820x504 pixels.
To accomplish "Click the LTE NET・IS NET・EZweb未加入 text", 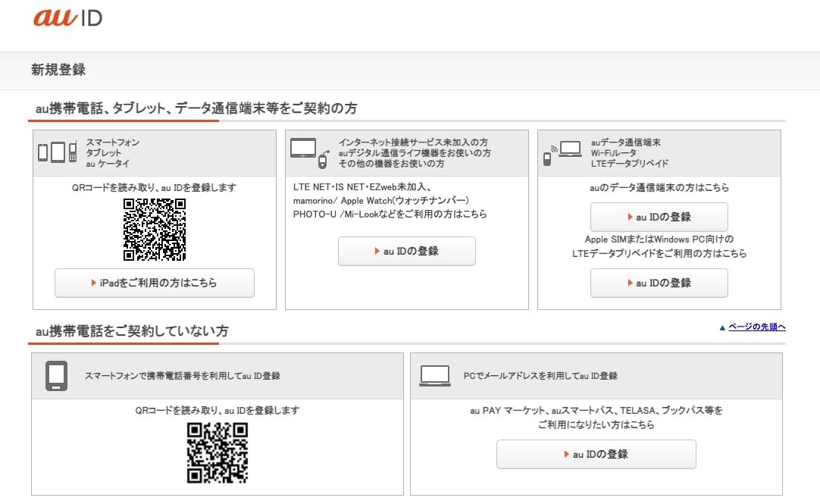I will point(362,186).
